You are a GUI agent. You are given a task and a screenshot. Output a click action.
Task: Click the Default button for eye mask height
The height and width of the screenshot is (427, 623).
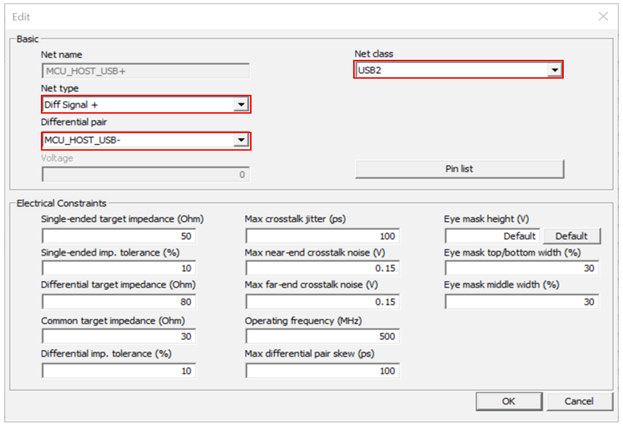572,236
